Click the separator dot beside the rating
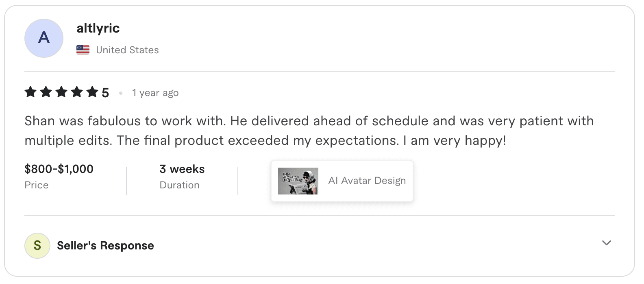 (120, 93)
